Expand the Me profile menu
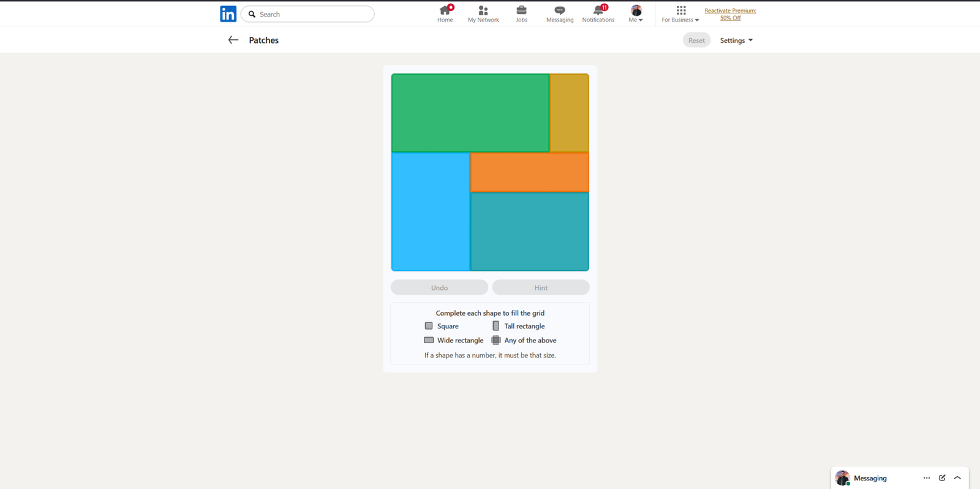 tap(636, 13)
